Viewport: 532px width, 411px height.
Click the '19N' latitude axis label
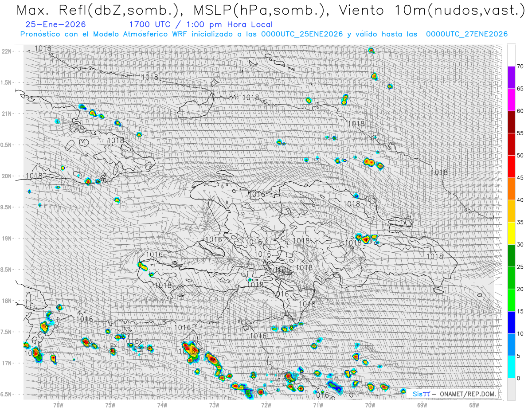7,238
